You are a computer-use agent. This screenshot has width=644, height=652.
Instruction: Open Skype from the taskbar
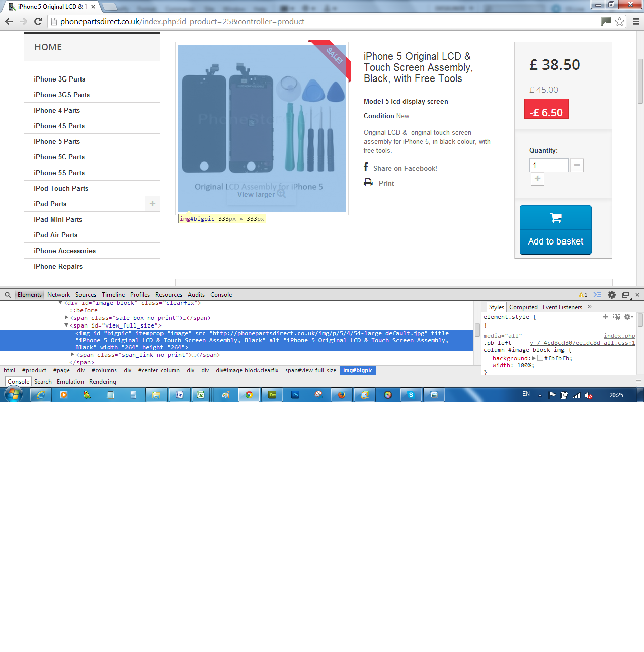point(411,395)
